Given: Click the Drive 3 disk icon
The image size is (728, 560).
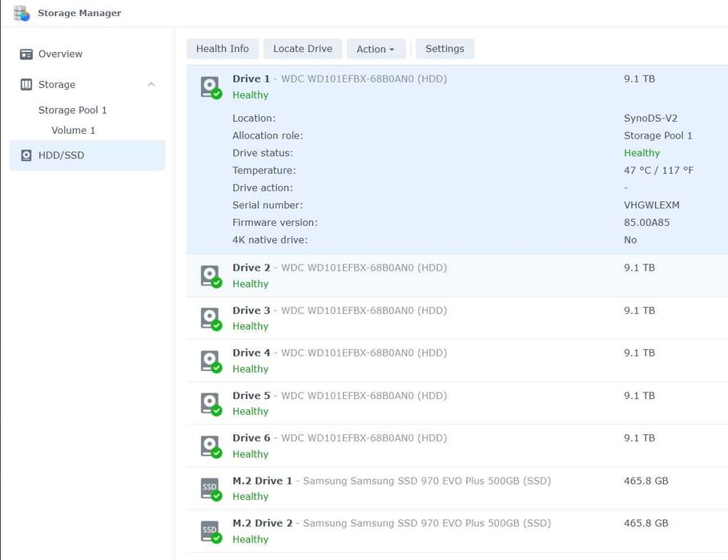Looking at the screenshot, I should (210, 318).
